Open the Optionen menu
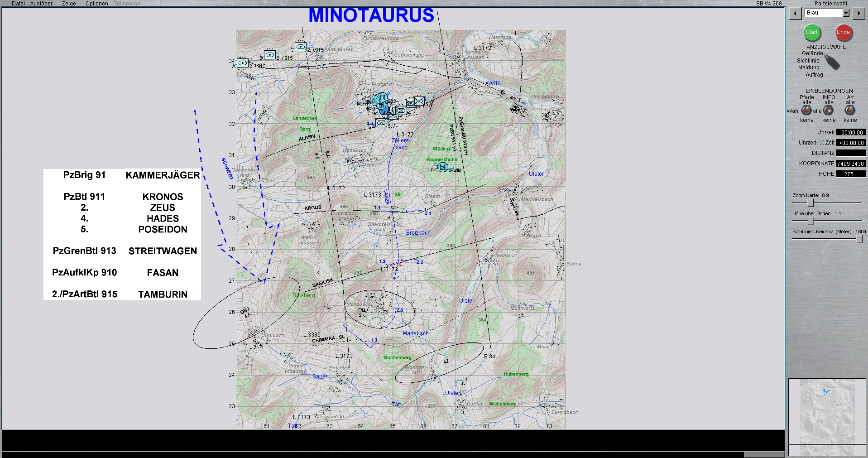Viewport: 868px width, 458px height. coord(96,4)
